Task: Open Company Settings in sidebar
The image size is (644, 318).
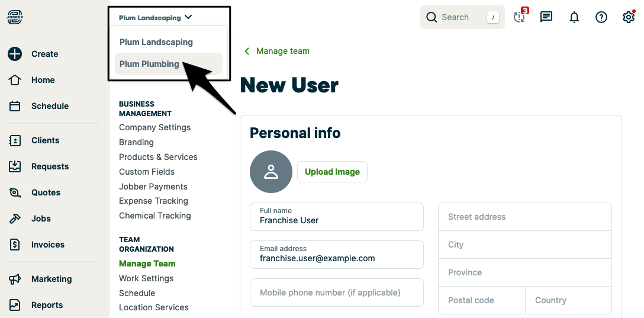Action: click(154, 127)
